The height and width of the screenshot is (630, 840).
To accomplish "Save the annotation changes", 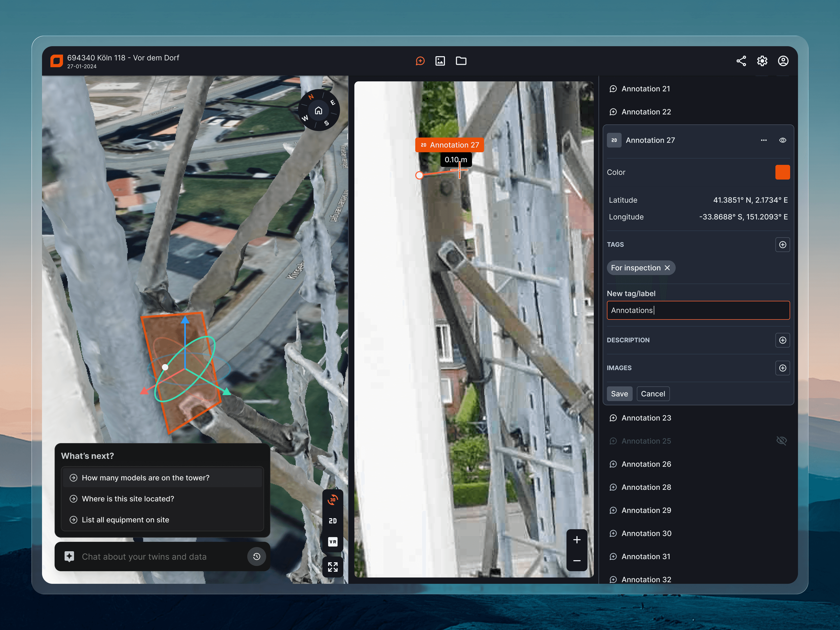I will pos(619,394).
